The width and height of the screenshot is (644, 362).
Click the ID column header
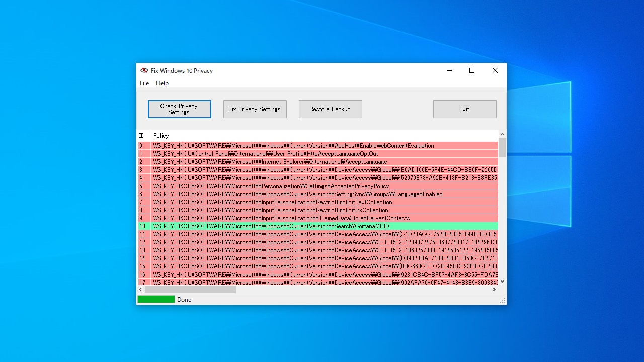143,136
